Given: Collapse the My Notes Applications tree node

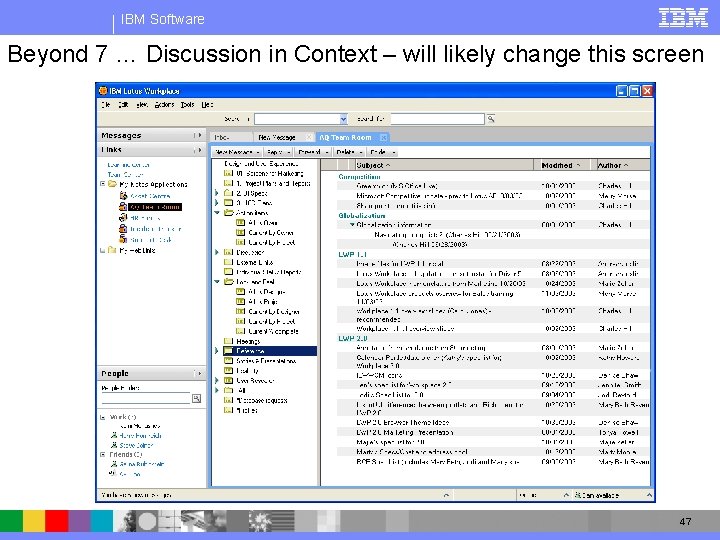Looking at the screenshot, I should click(103, 184).
